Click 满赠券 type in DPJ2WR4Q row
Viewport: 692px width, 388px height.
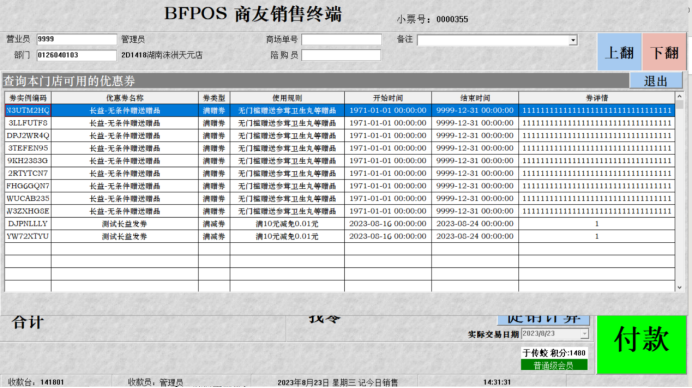click(214, 136)
